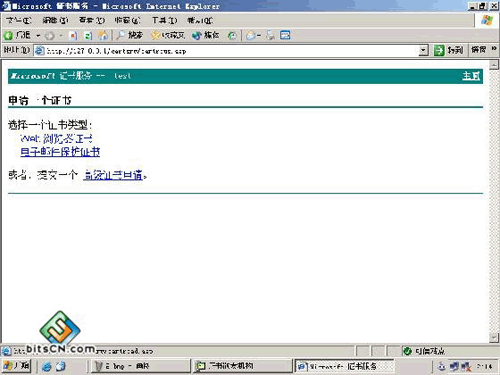The image size is (500, 375).
Task: Go to Home page via house icon
Action: 103,35
